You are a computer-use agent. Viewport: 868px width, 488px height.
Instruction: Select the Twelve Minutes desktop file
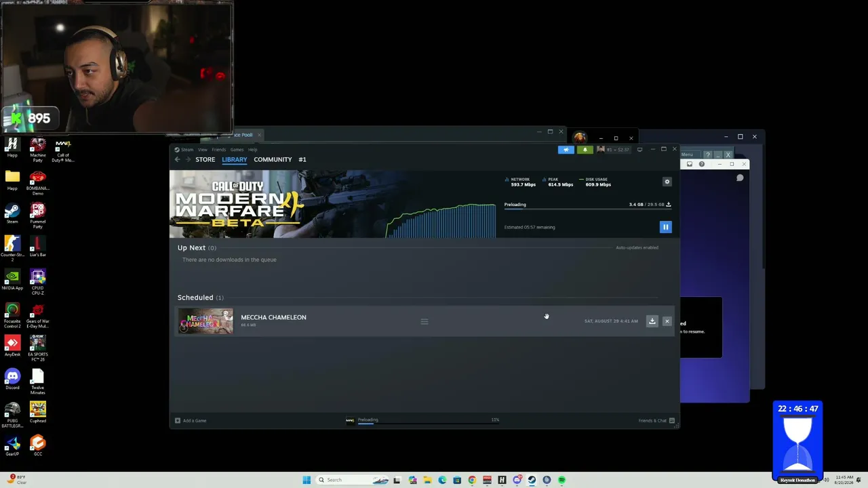[38, 382]
